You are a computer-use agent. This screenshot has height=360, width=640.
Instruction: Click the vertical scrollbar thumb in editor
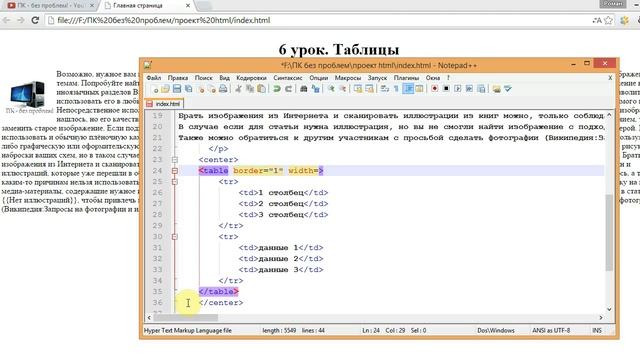[609, 233]
